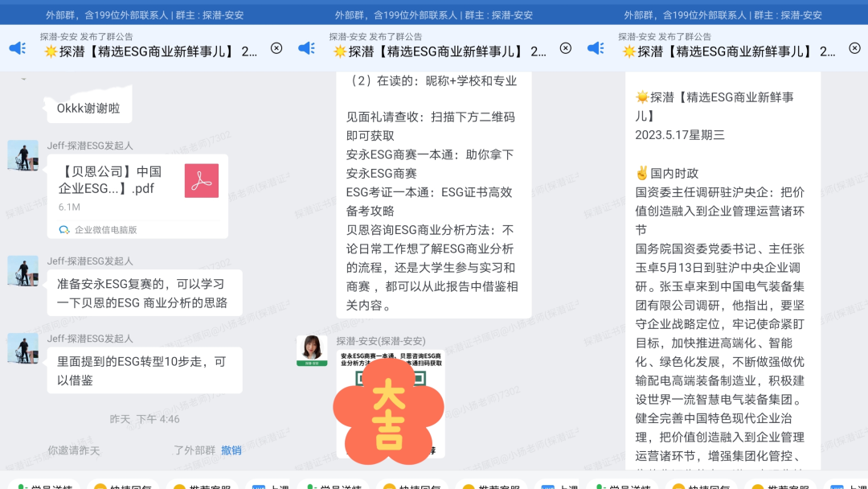Select the 准备安永ESG复赛的 message bubble
This screenshot has height=489, width=868.
pos(145,293)
